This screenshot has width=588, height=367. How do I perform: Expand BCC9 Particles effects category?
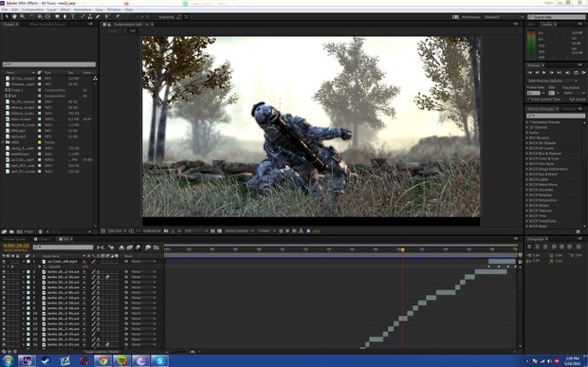527,195
